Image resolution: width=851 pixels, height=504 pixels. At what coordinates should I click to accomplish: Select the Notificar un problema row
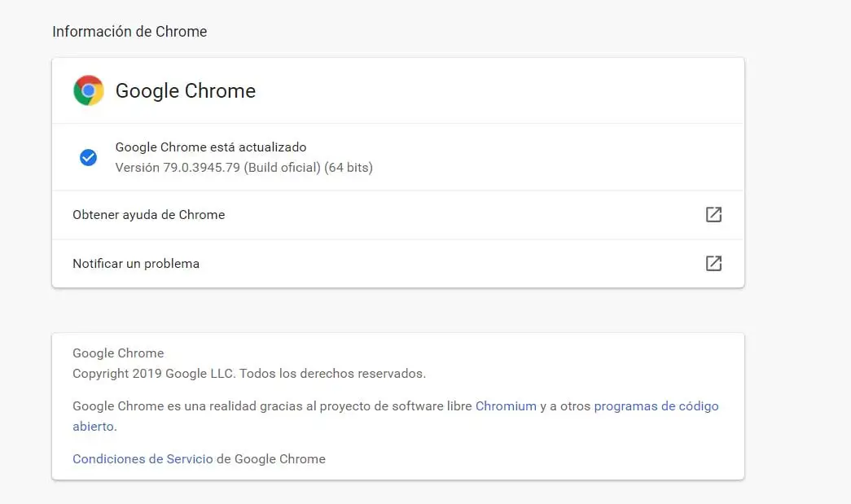136,264
